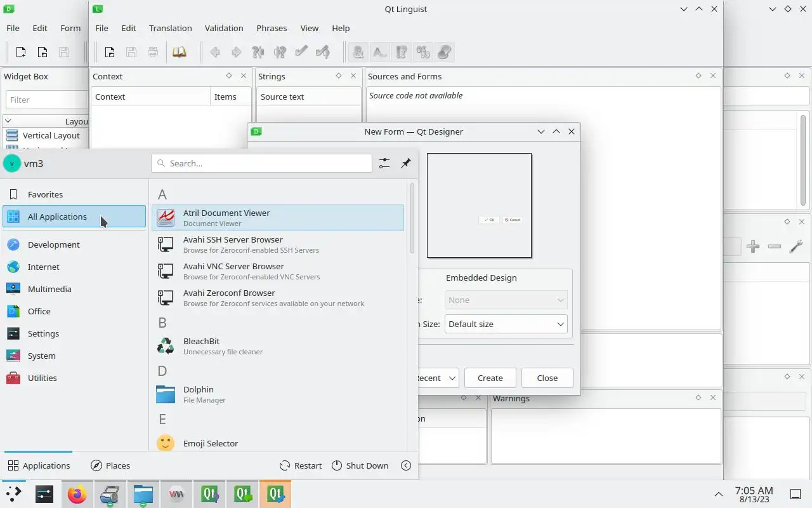
Task: Click the application launcher icon in taskbar
Action: click(x=13, y=494)
